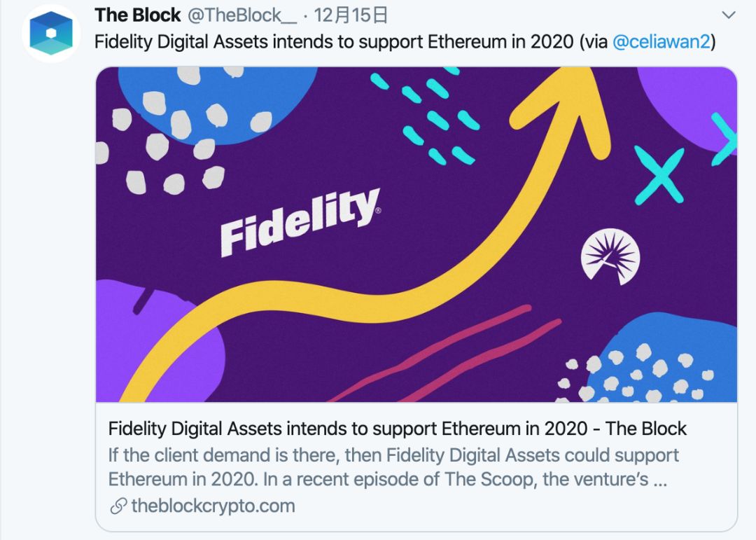The width and height of the screenshot is (756, 540).
Task: Visit @celiawan2 mentioned profile
Action: tap(661, 41)
